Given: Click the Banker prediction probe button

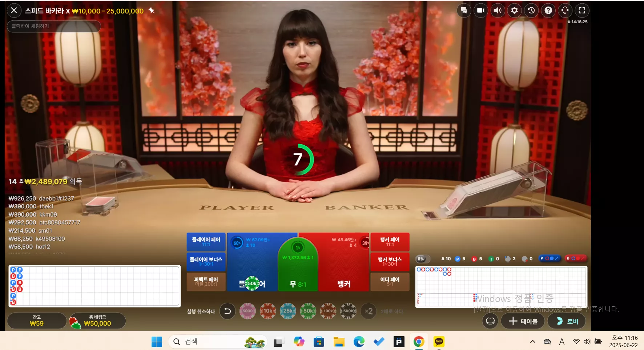Looking at the screenshot, I should pyautogui.click(x=576, y=258).
